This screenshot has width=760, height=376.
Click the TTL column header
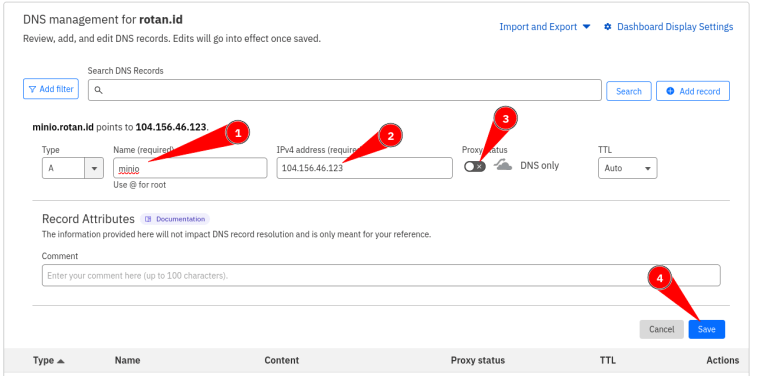608,360
